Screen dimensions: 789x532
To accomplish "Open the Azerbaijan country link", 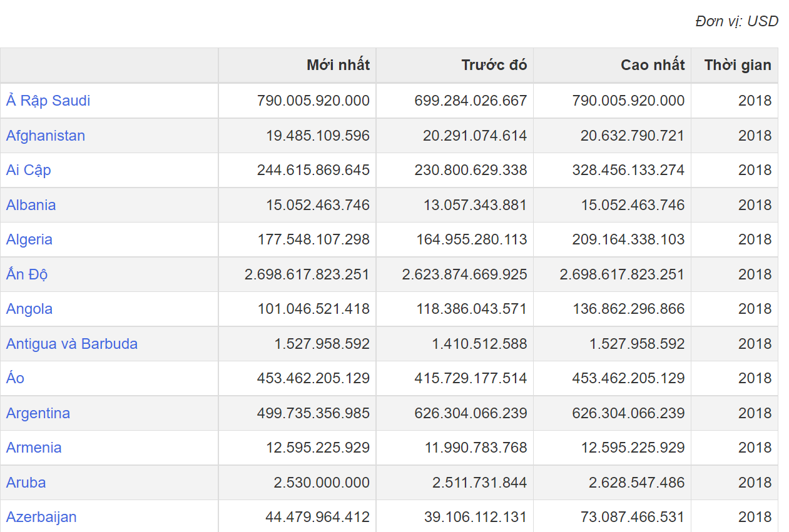I will click(x=41, y=517).
